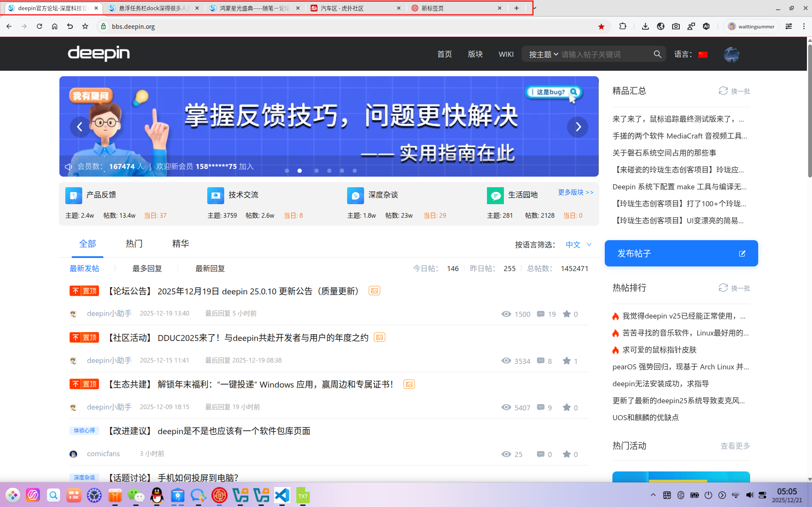Sort posts by 最多回复
The height and width of the screenshot is (507, 812).
[x=147, y=269]
